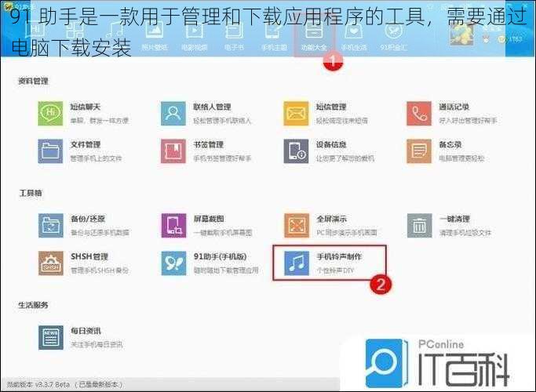536x392 pixels.
Task: Launch the 全屏演示 fullscreen demo icon
Action: 297,225
